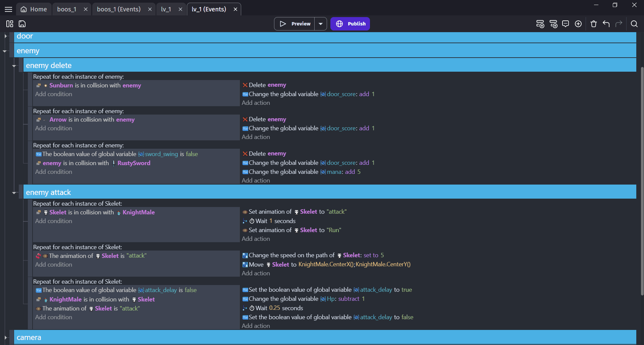
Task: Collapse the "enemy" event group
Action: coord(5,51)
